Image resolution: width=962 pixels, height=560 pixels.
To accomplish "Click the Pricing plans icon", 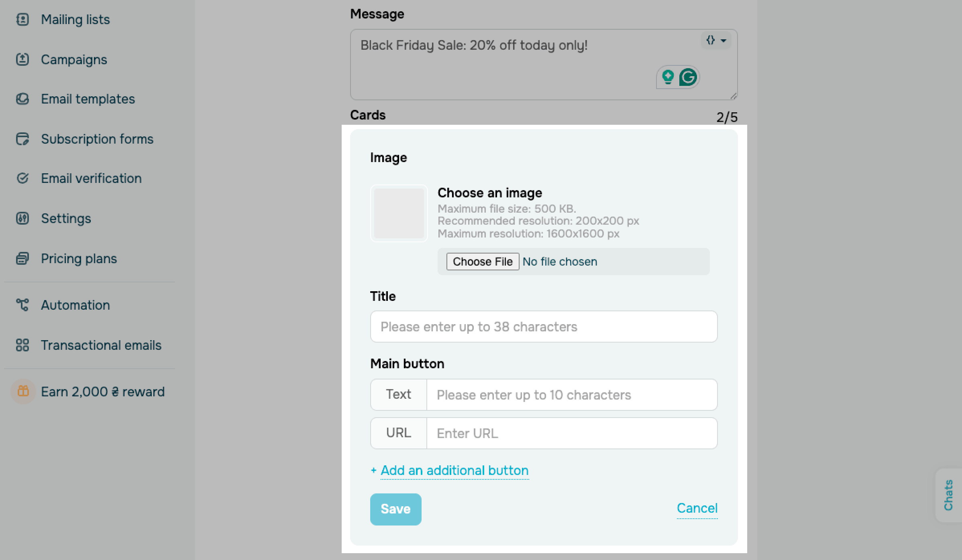I will [x=22, y=258].
